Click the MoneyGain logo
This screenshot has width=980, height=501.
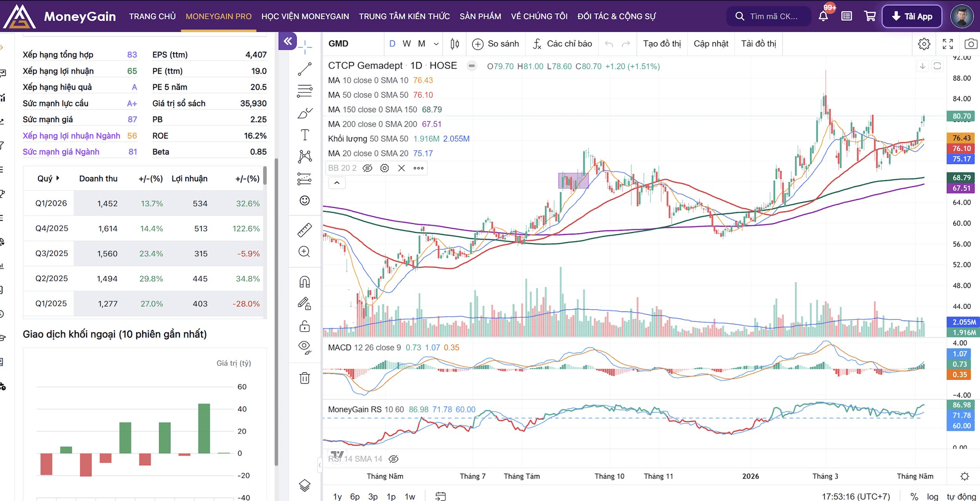coord(59,16)
